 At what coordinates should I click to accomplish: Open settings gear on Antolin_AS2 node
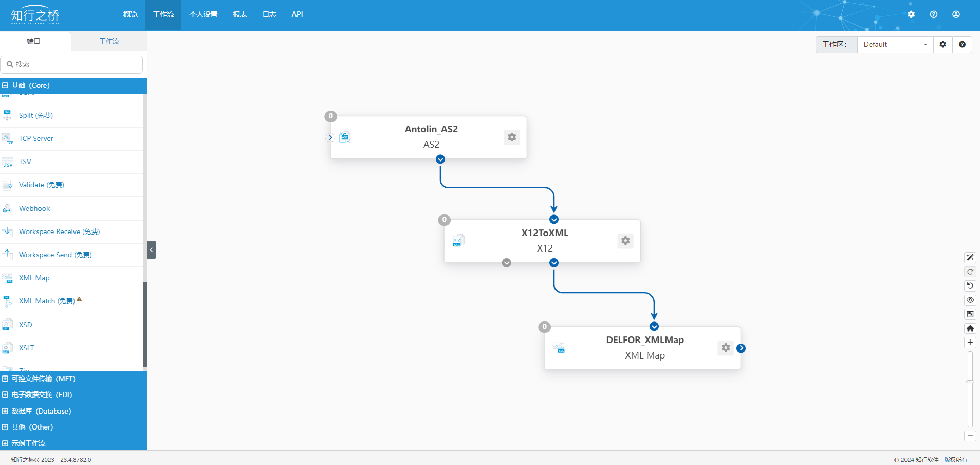(512, 137)
